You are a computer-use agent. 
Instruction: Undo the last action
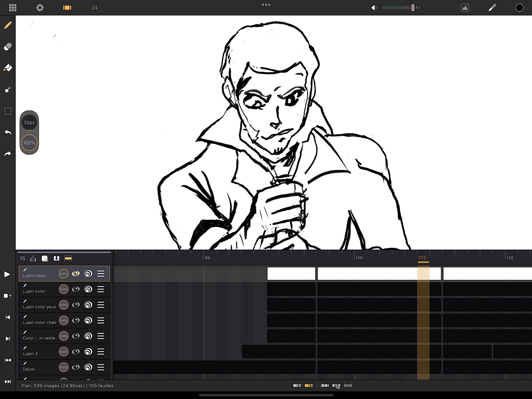8,133
